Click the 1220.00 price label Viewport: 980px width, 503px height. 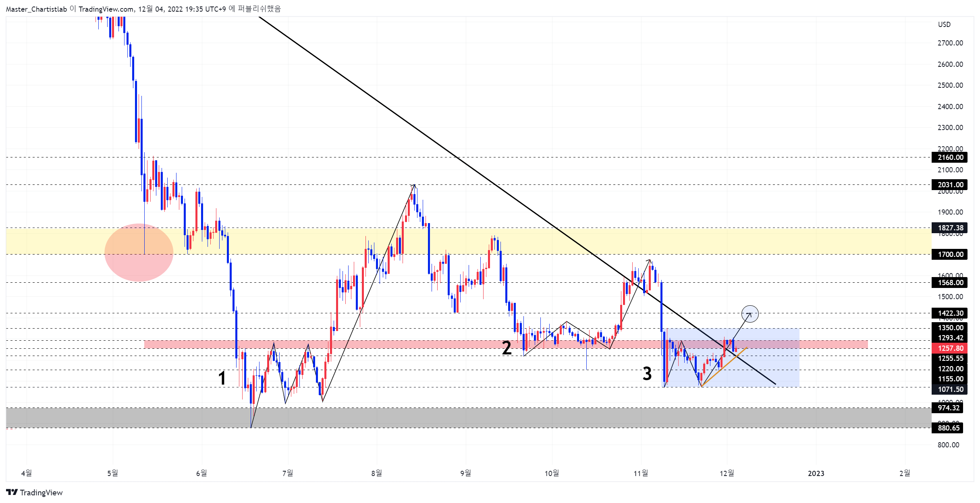[949, 369]
